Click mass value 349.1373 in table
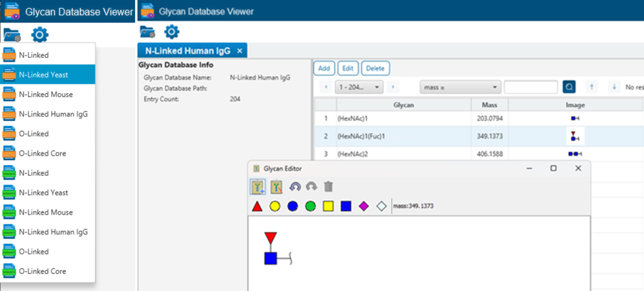 [x=489, y=136]
